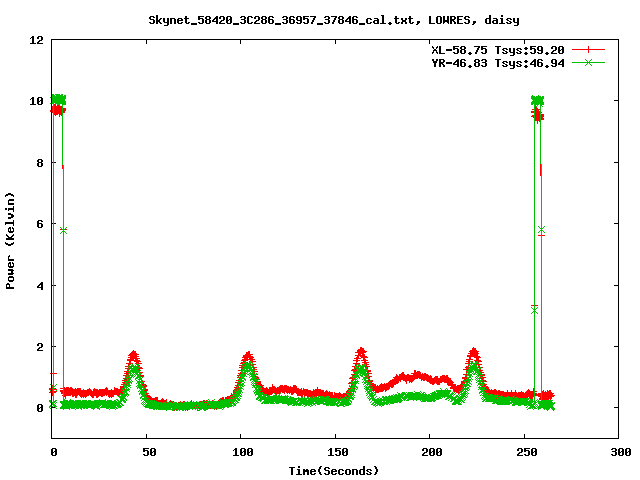Click the red peak near 163 seconds
Viewport: 640px width, 480px height.
(361, 352)
